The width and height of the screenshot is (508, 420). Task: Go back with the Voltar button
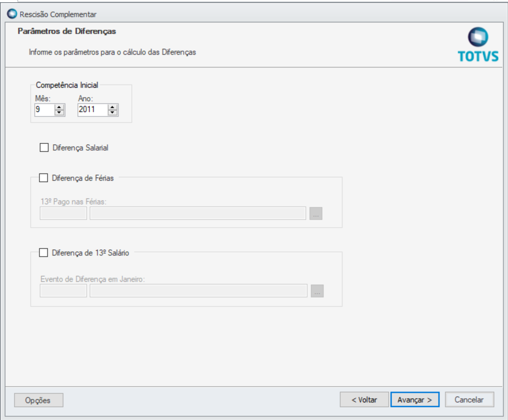tap(364, 400)
